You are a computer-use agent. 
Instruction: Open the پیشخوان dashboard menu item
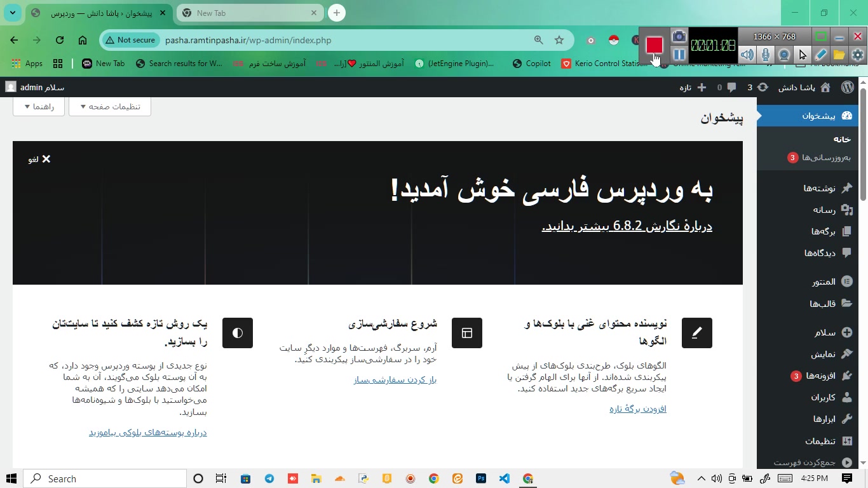[808, 116]
